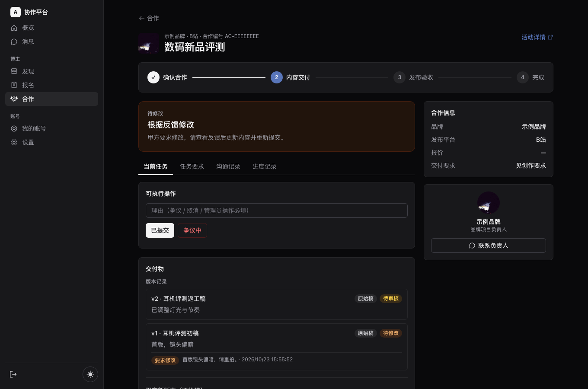Screen dimensions: 588x389
Task: Select 概览 in the sidebar
Action: click(x=52, y=28)
